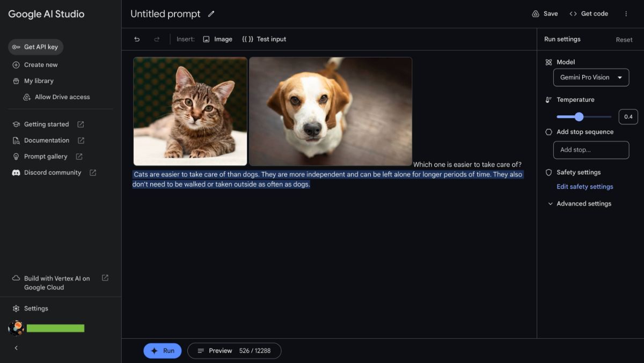Run the prompt with the Run button
The height and width of the screenshot is (363, 644).
(x=162, y=350)
